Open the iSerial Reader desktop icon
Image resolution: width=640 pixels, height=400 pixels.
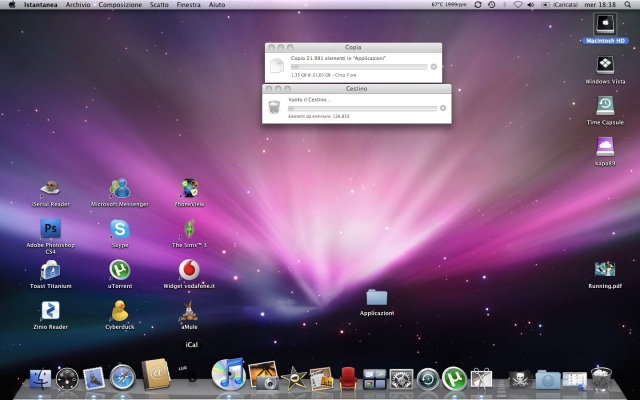[x=50, y=189]
